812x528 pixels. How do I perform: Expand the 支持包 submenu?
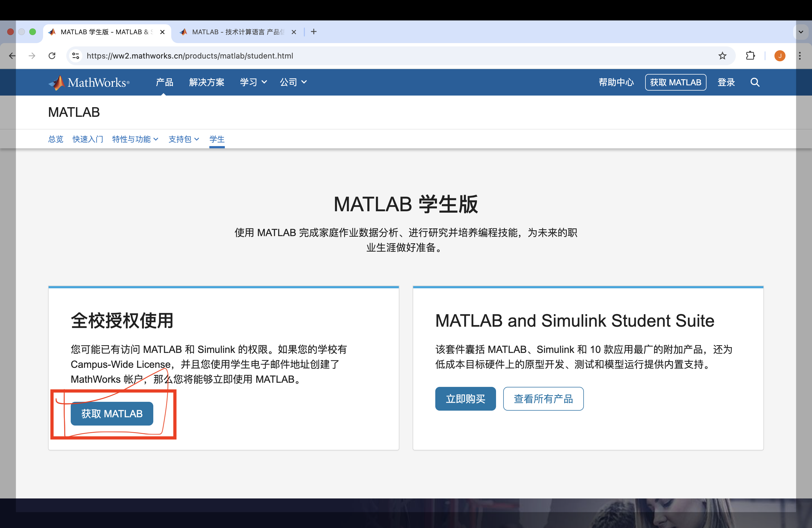click(184, 139)
